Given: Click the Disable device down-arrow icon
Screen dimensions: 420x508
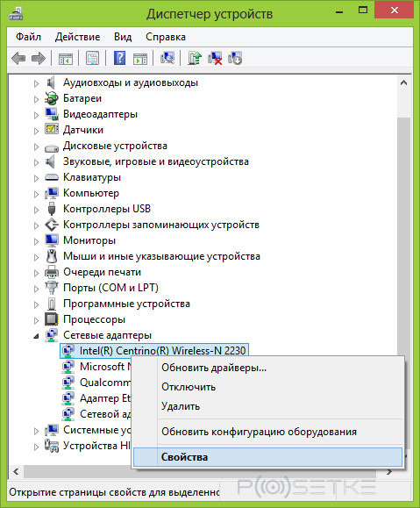Looking at the screenshot, I should pos(235,58).
